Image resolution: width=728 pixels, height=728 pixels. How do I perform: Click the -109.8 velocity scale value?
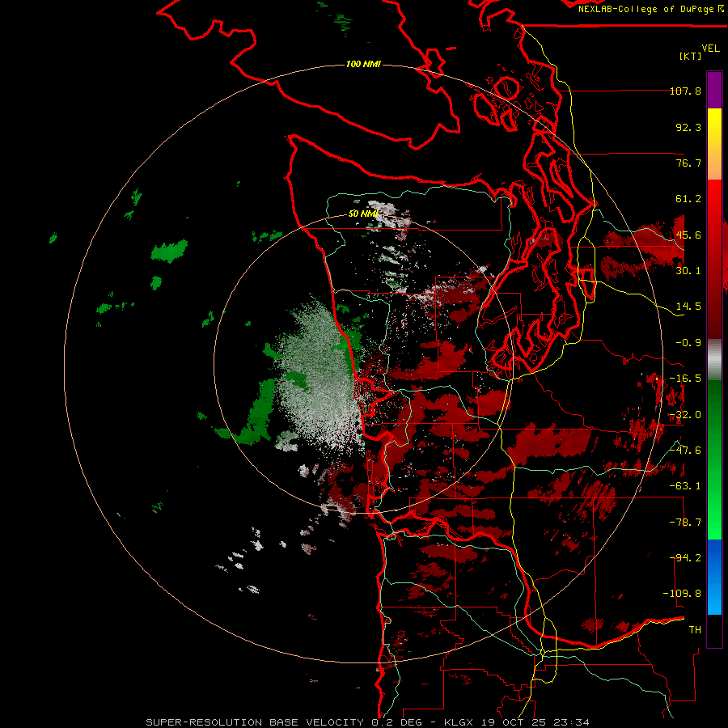[x=682, y=594]
